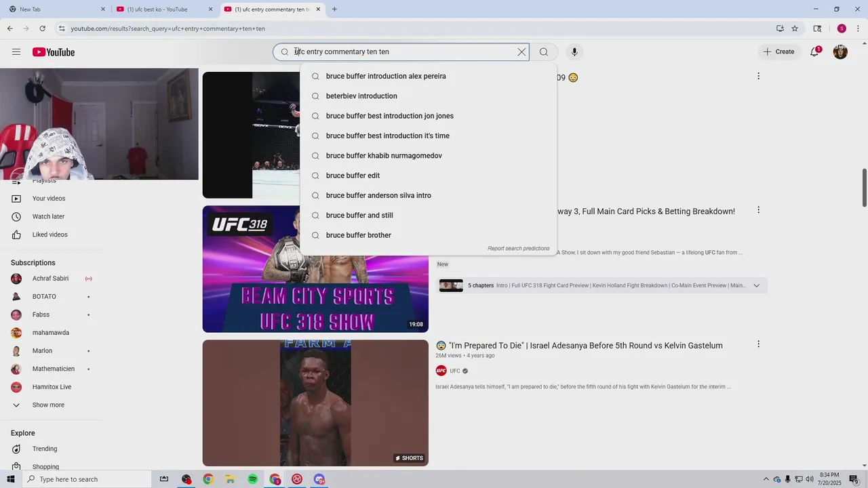This screenshot has width=868, height=488.
Task: Go to YouTube home via logo
Action: (x=53, y=52)
